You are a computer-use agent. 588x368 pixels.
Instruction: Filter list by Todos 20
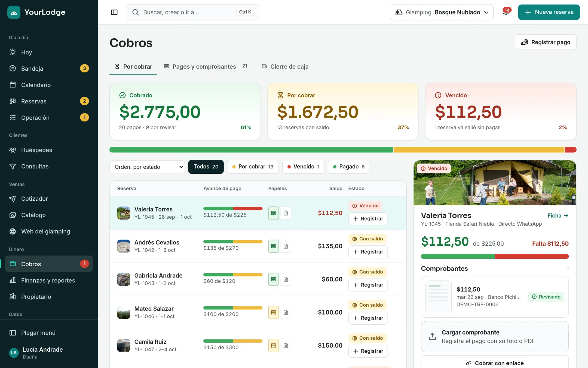[x=206, y=167]
